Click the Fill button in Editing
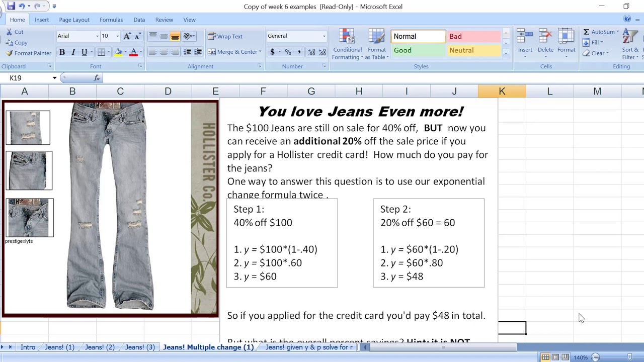The image size is (644, 362). pos(592,43)
